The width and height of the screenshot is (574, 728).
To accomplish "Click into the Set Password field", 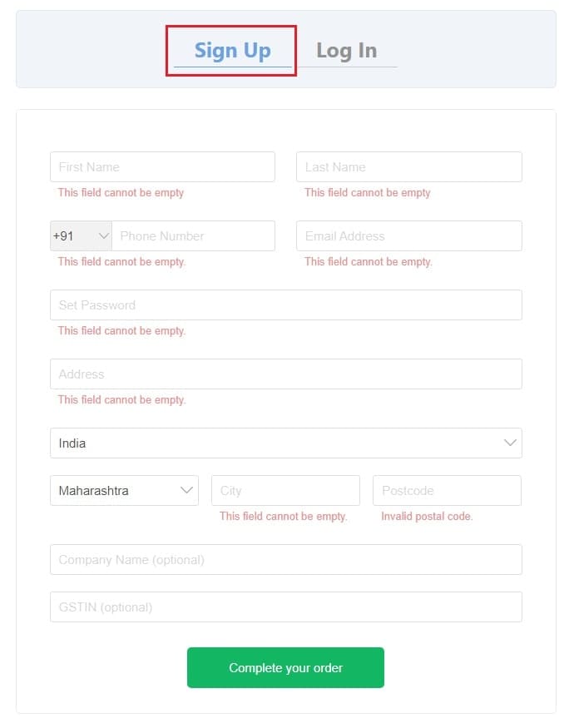I will (286, 305).
